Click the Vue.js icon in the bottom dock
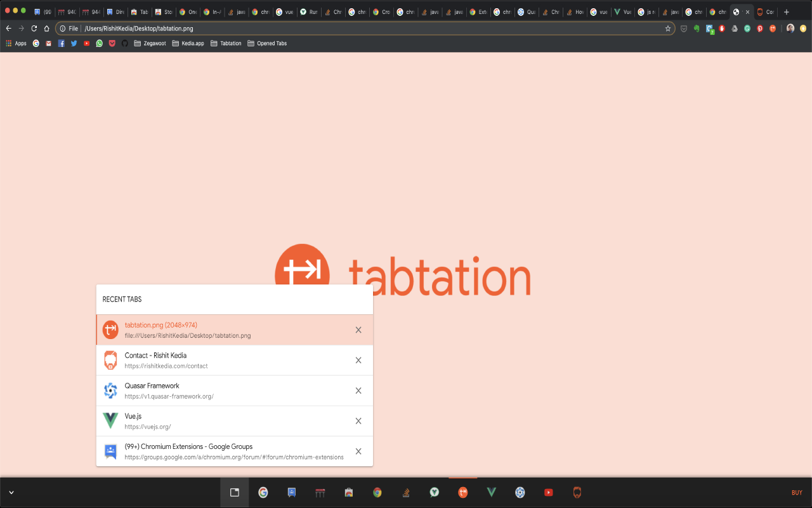 pos(491,492)
